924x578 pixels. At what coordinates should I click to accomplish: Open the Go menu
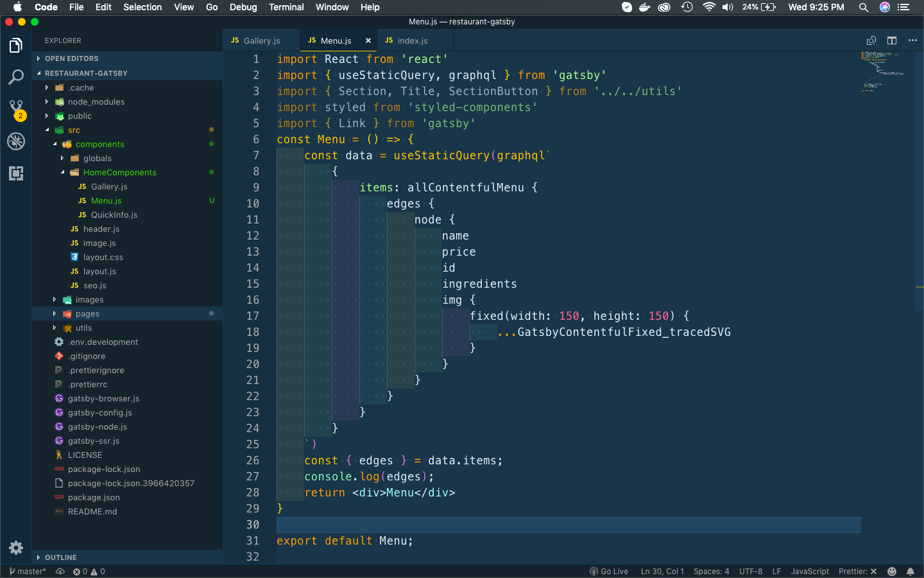pos(212,7)
